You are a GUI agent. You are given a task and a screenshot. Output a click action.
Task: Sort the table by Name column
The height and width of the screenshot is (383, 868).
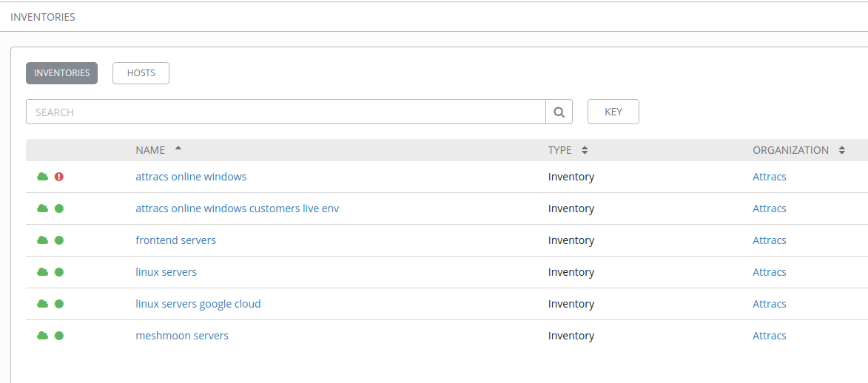[x=158, y=150]
